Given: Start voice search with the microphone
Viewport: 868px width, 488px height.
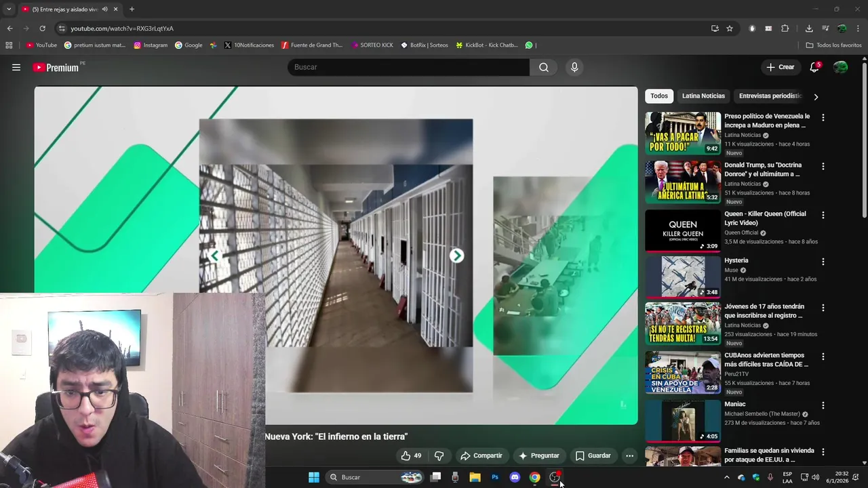Looking at the screenshot, I should [x=574, y=67].
